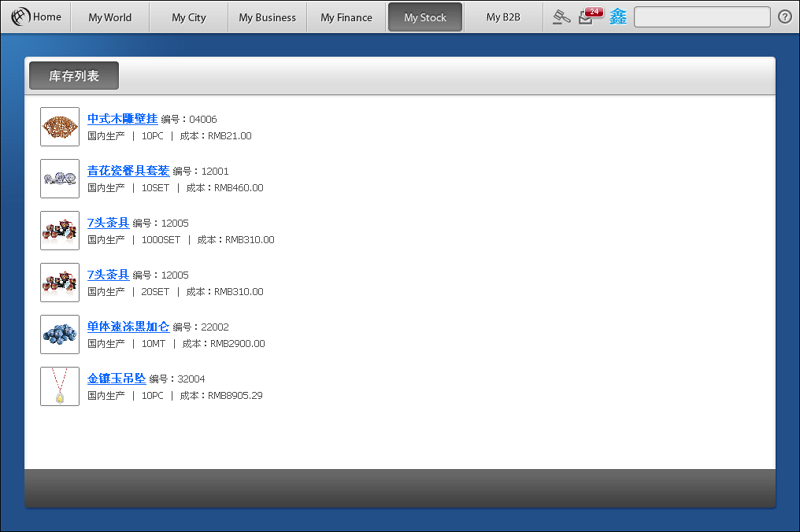
Task: Click the 青花瓷餐具套装 product thumbnail
Action: [x=60, y=179]
